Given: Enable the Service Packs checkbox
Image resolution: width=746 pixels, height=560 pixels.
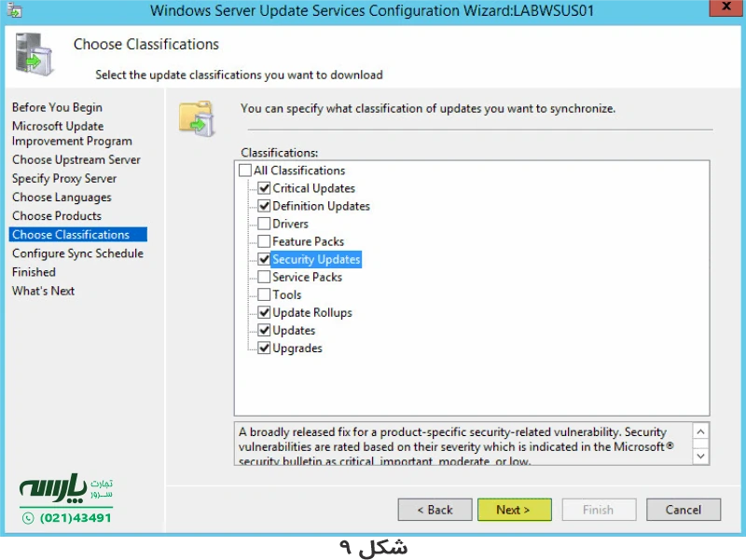Looking at the screenshot, I should pyautogui.click(x=264, y=277).
